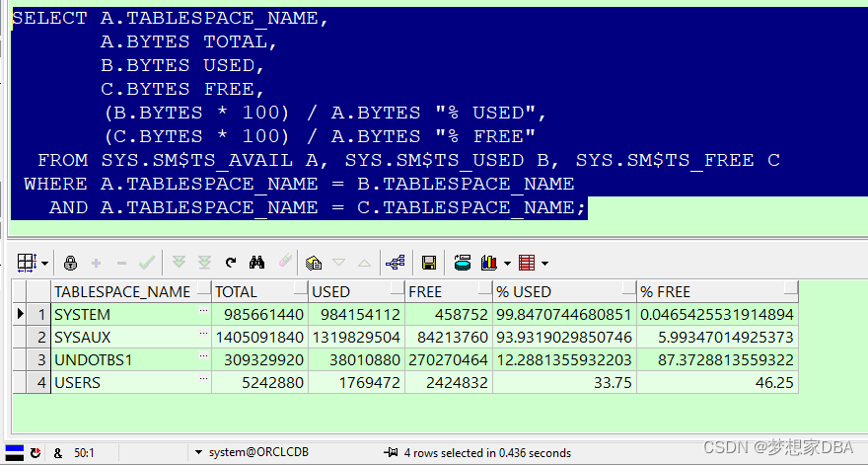Screen dimensions: 868x465
Task: Open cell editor ellipsis for SYSAUX
Action: 203,334
